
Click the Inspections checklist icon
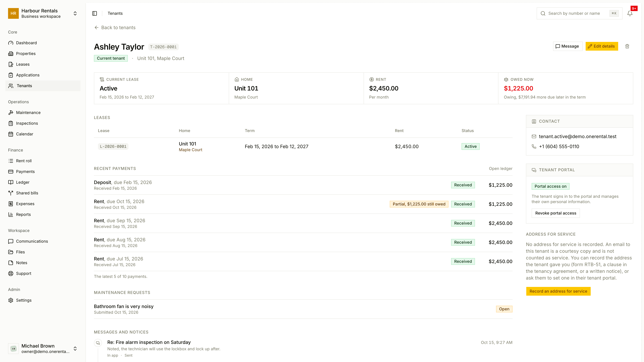click(x=11, y=123)
